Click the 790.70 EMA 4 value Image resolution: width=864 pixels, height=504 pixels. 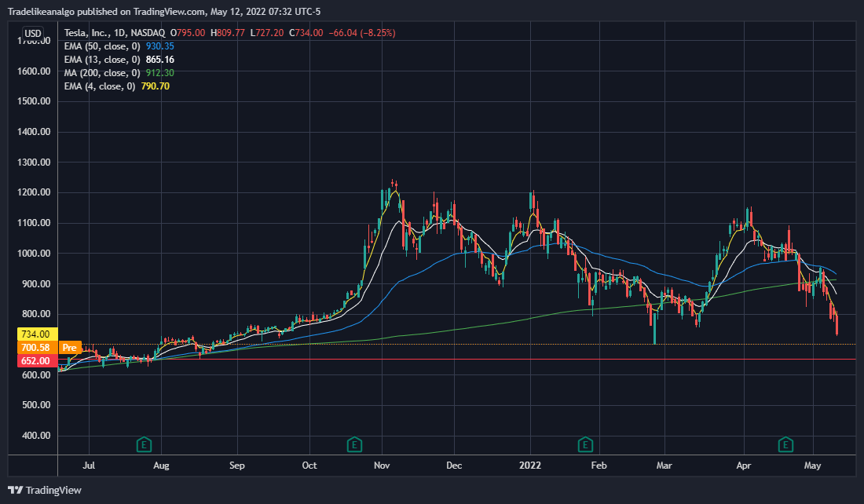[x=156, y=86]
